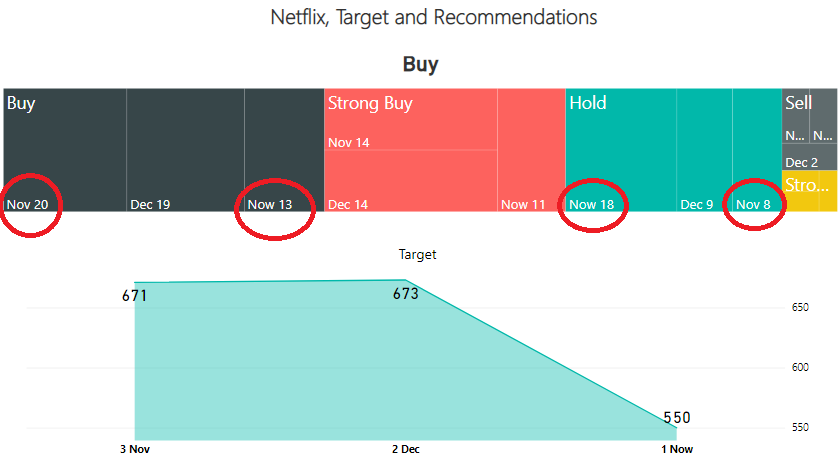Click the Dec 2 Sell tile
Viewport: 840px width, 463px height.
809,156
